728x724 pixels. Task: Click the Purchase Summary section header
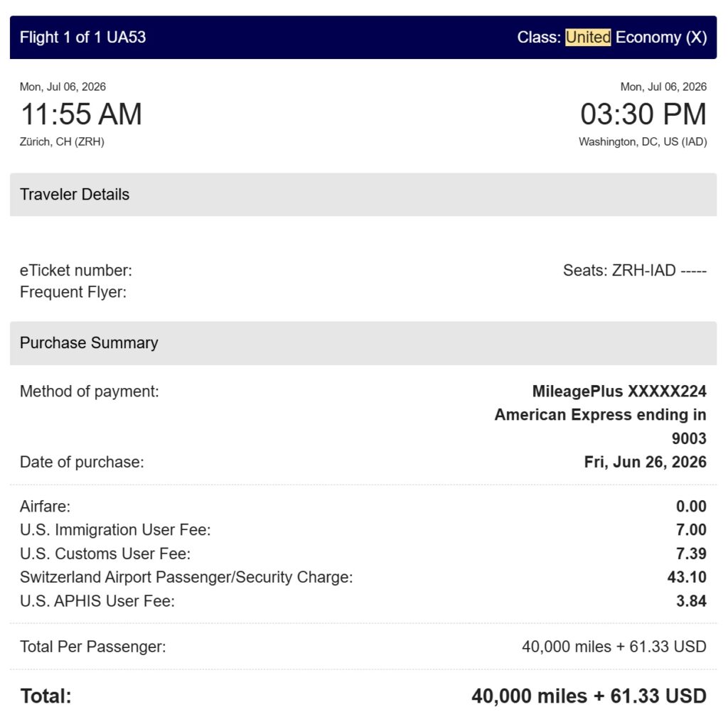tap(363, 343)
